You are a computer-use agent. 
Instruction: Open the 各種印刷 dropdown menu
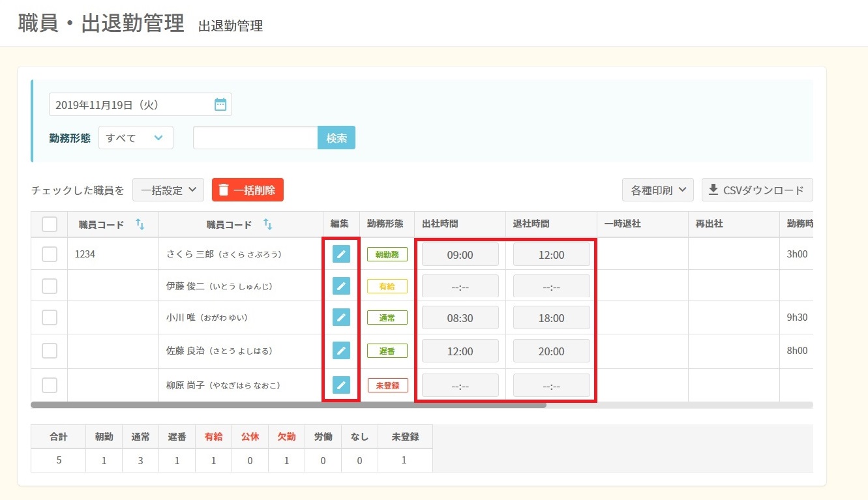[658, 190]
